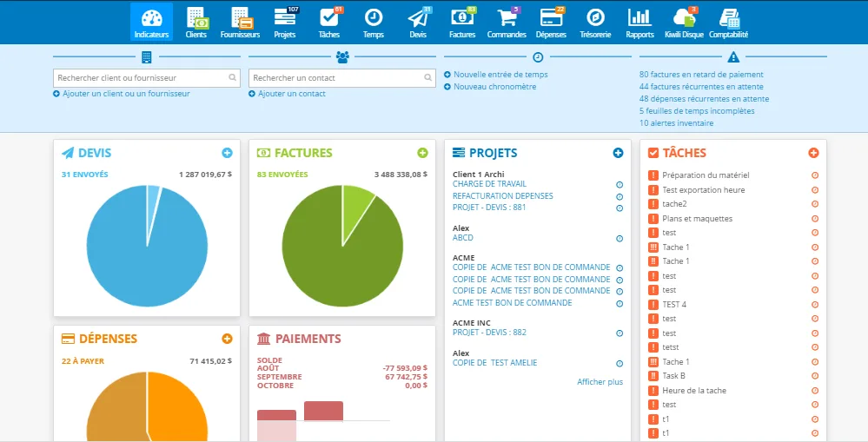This screenshot has height=442, width=868.
Task: Open the Fournisseurs module
Action: pyautogui.click(x=241, y=22)
